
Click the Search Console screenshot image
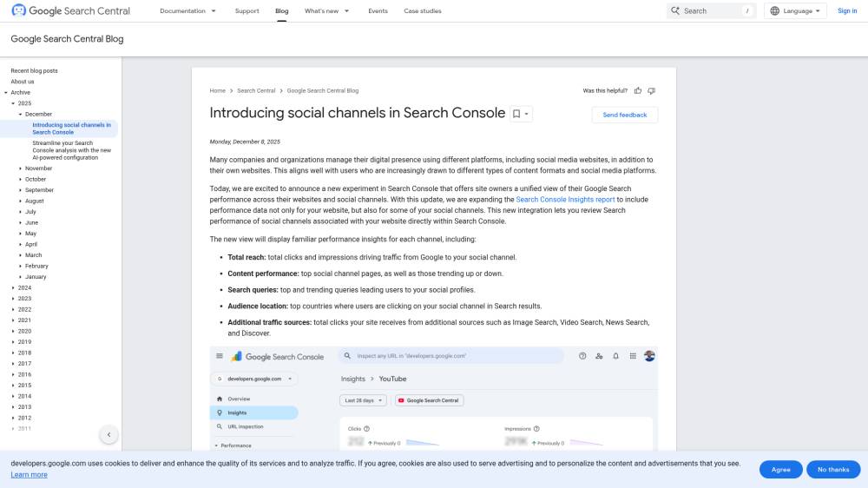click(x=433, y=399)
